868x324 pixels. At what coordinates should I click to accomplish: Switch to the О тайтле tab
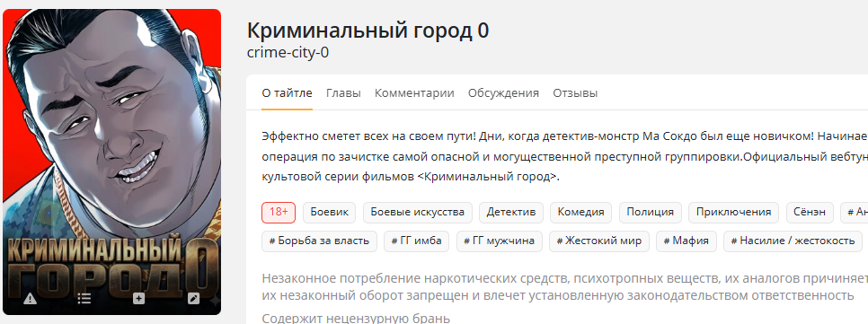(x=287, y=92)
